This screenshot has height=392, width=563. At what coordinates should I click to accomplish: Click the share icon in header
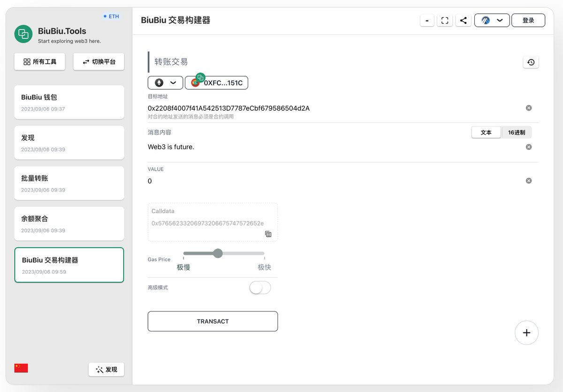click(463, 21)
